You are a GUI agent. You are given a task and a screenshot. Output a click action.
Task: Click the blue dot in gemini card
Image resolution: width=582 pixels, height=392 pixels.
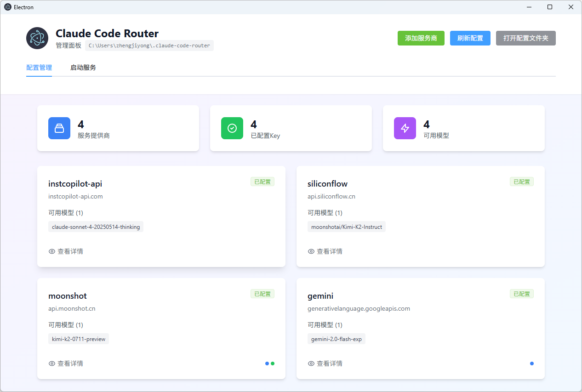point(532,364)
